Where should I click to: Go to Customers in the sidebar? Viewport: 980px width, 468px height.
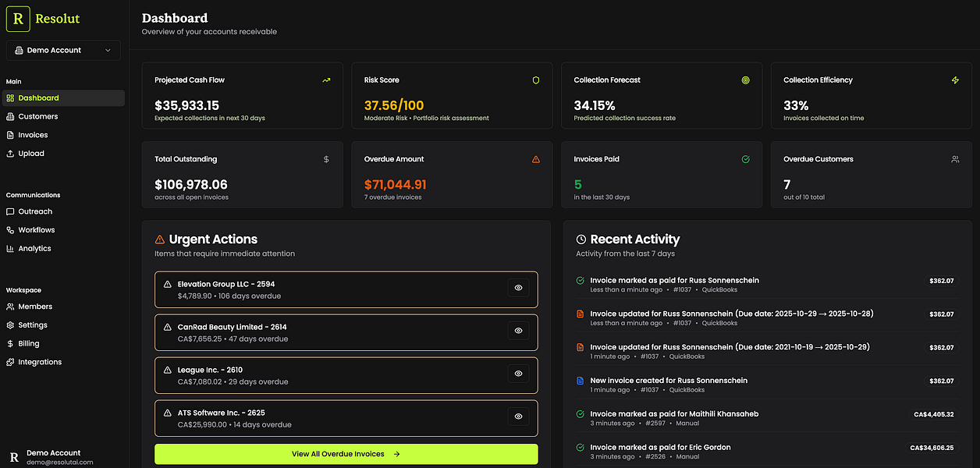pos(37,116)
